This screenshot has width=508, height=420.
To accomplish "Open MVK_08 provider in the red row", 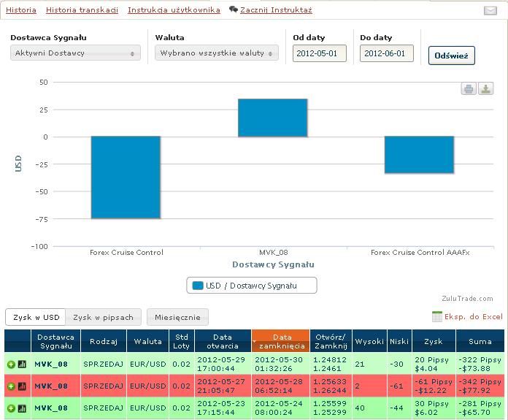I will [51, 386].
